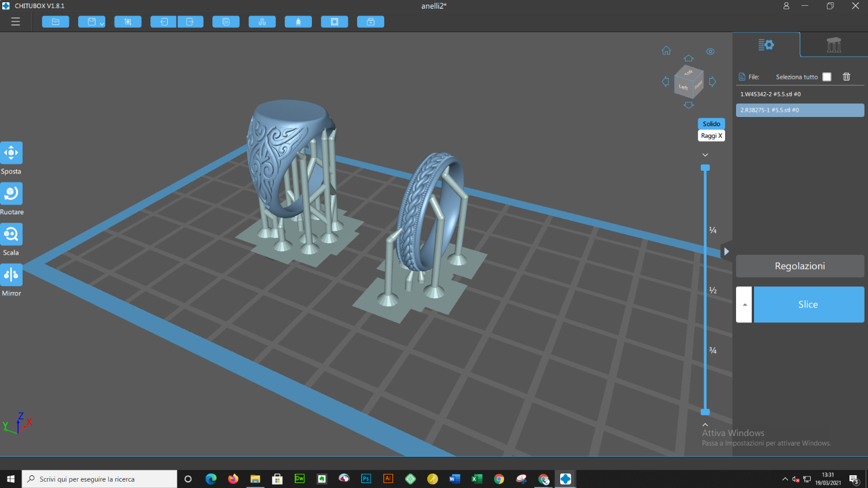This screenshot has width=868, height=488.
Task: Expand slice options arrow beside Slice
Action: point(744,304)
